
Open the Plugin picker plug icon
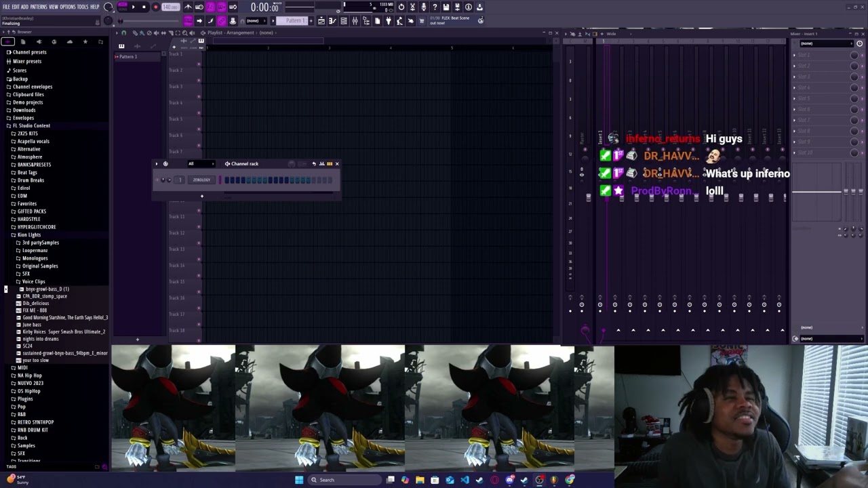[x=388, y=21]
